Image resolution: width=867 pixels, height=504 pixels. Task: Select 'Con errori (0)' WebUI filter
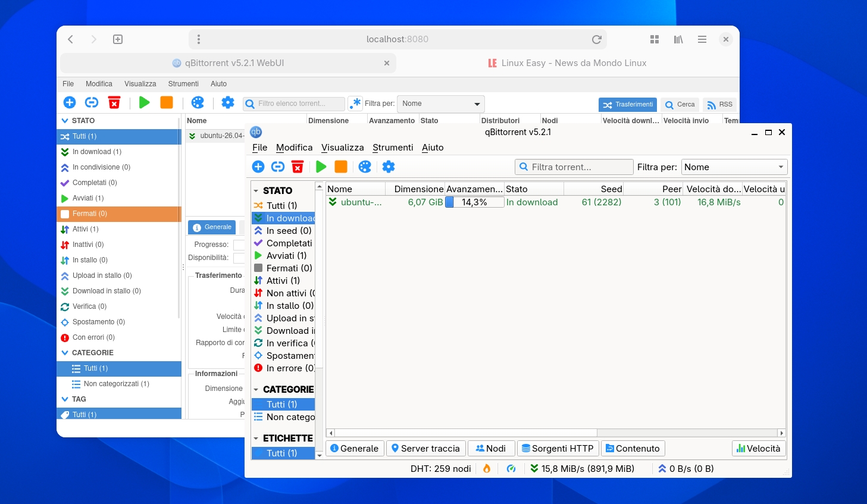[119, 337]
